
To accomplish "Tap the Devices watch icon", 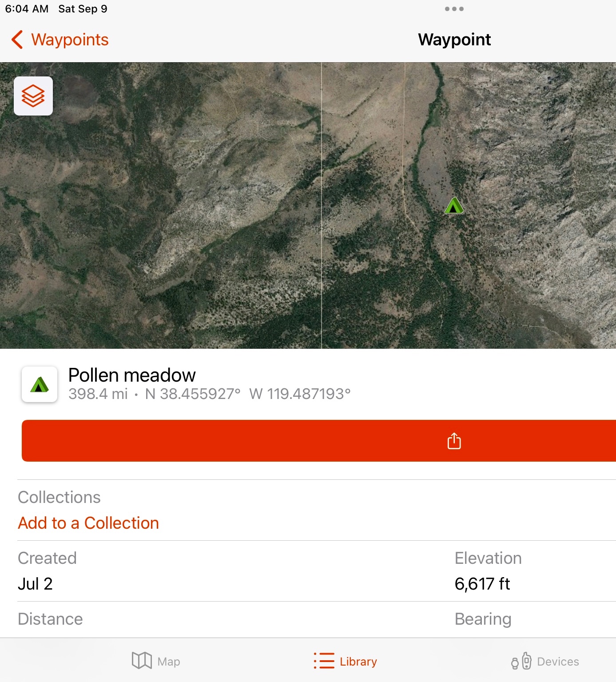I will coord(521,661).
